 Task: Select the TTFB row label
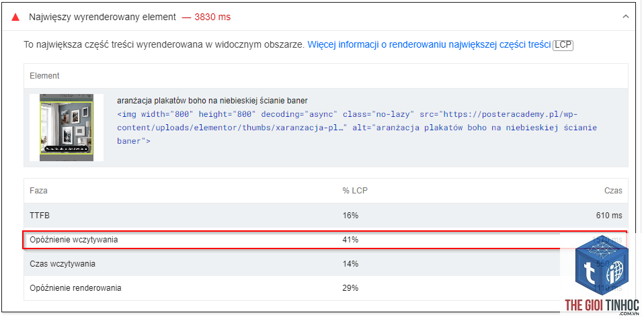40,216
